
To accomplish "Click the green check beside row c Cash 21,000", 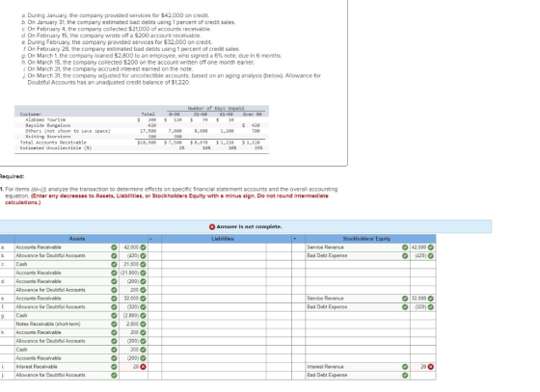I will coord(143,264).
